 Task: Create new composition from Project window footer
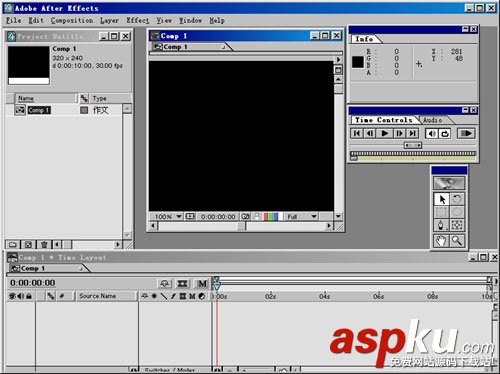(x=28, y=245)
